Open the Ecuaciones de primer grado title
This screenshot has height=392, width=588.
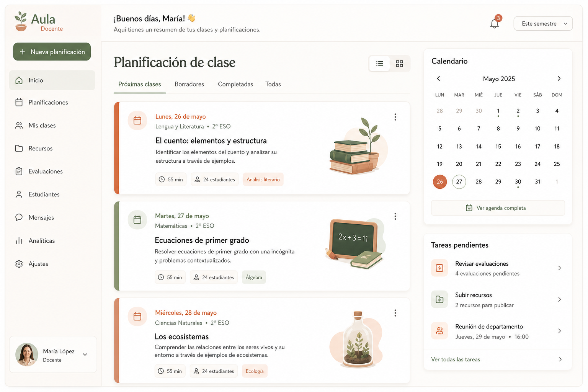coord(202,240)
